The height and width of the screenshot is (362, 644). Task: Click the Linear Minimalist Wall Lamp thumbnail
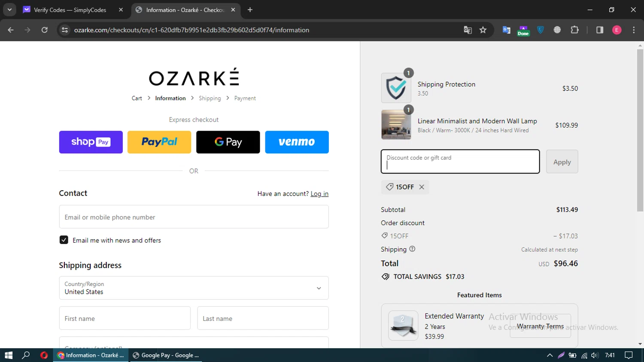pos(396,125)
